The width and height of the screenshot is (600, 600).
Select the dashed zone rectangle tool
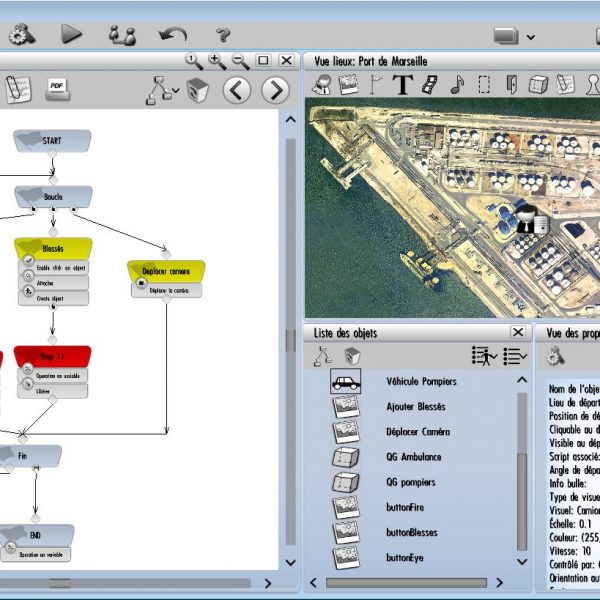point(484,84)
